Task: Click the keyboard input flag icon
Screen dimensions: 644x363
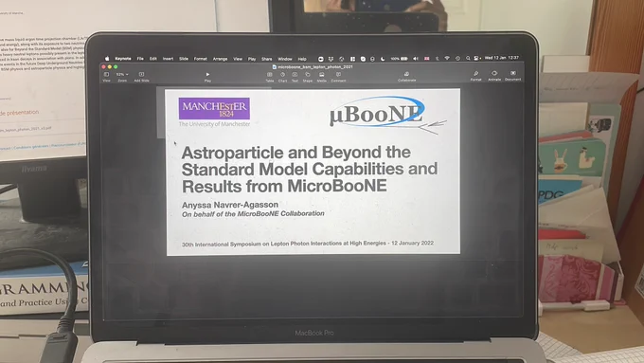Action: [427, 59]
